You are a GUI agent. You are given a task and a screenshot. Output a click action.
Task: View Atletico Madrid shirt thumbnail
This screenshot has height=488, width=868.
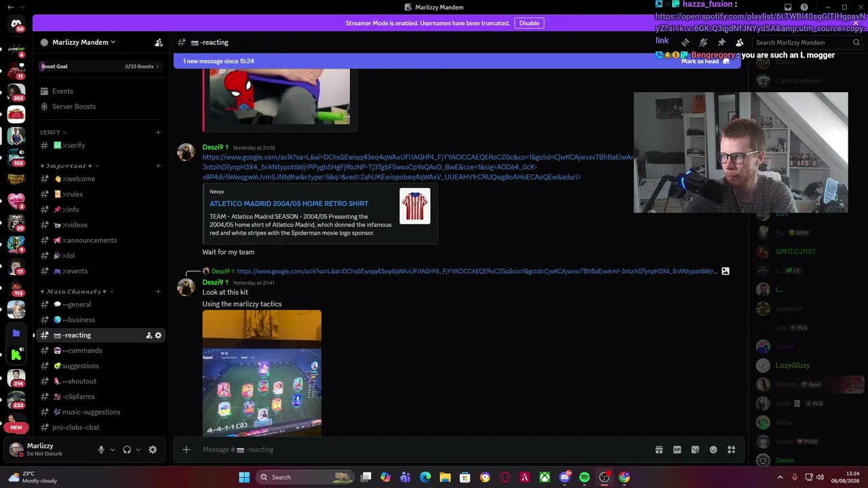tap(415, 206)
